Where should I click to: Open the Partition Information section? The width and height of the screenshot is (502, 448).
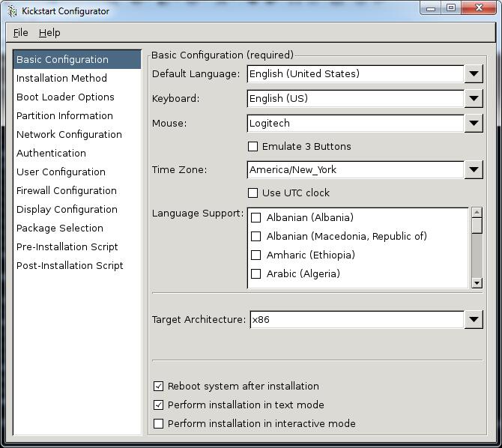click(x=64, y=115)
